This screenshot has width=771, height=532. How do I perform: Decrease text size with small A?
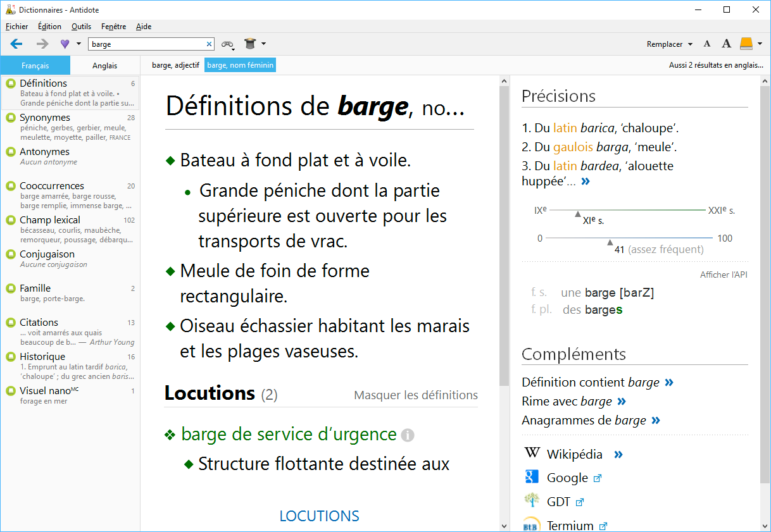[707, 44]
